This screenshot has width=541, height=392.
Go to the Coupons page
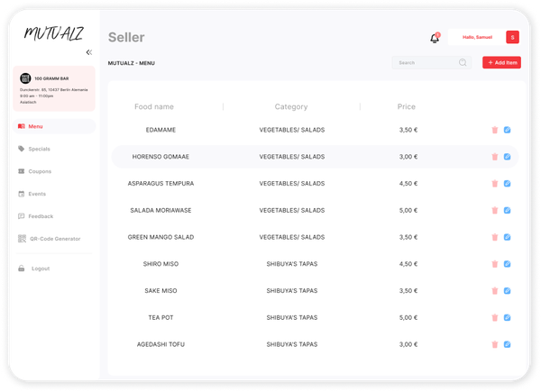point(40,171)
